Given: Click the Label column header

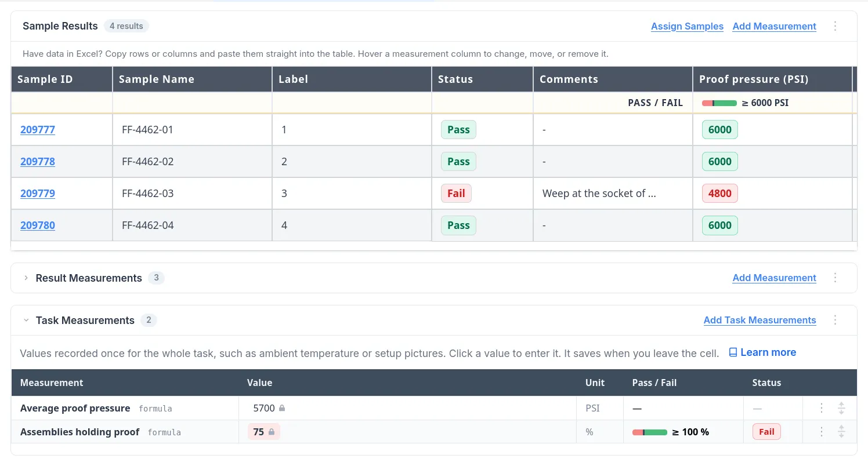Looking at the screenshot, I should tap(352, 79).
